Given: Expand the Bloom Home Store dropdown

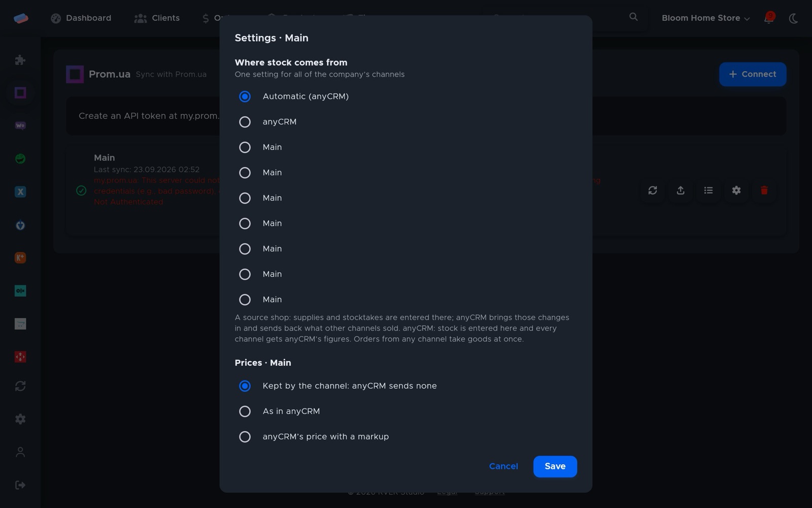Looking at the screenshot, I should [x=705, y=18].
